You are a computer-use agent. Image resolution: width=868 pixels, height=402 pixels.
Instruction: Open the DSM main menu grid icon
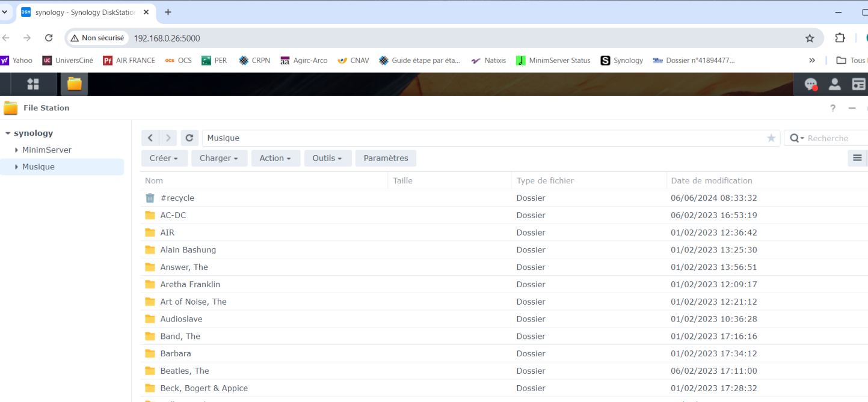pyautogui.click(x=33, y=84)
